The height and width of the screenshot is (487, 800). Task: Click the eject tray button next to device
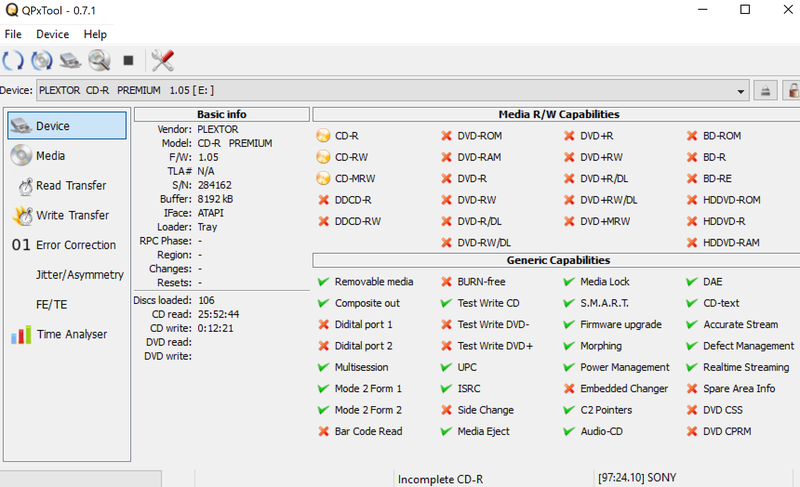pyautogui.click(x=765, y=91)
